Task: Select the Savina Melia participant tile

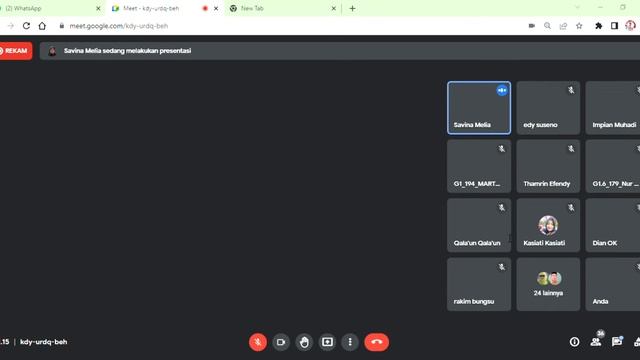Action: pyautogui.click(x=479, y=108)
